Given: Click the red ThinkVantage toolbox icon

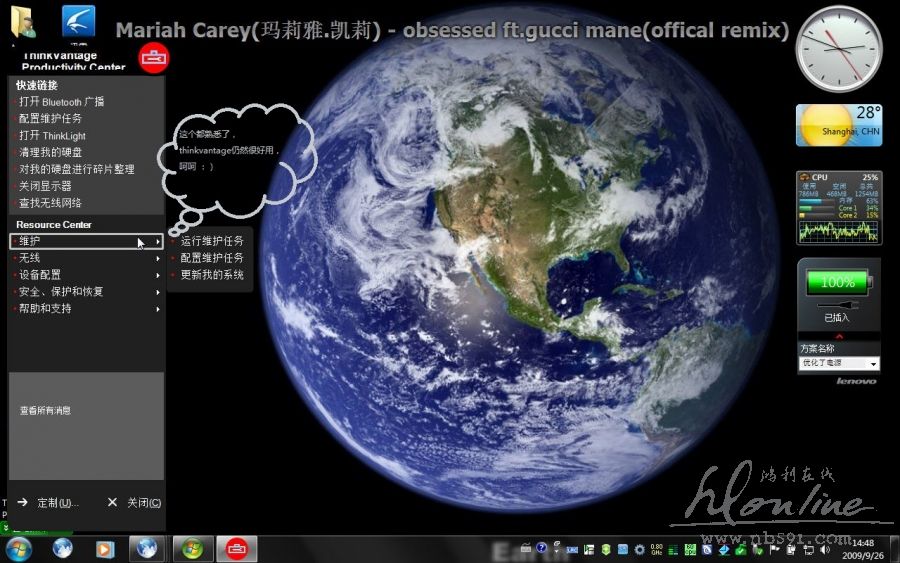Looking at the screenshot, I should click(153, 59).
